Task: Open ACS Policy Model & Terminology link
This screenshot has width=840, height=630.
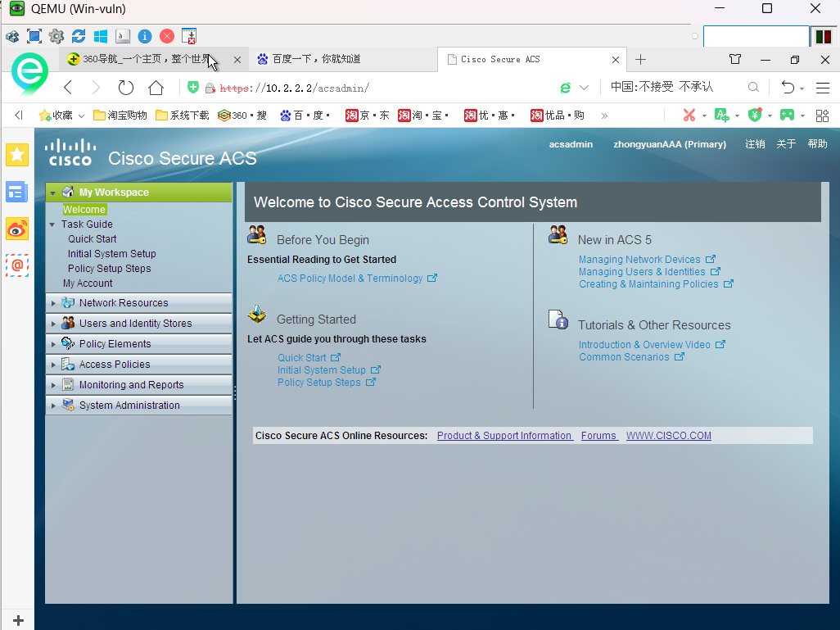Action: [350, 279]
